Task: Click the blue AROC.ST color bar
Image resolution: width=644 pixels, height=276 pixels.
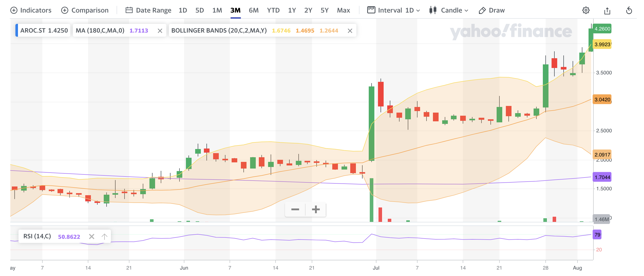Action: (17, 31)
